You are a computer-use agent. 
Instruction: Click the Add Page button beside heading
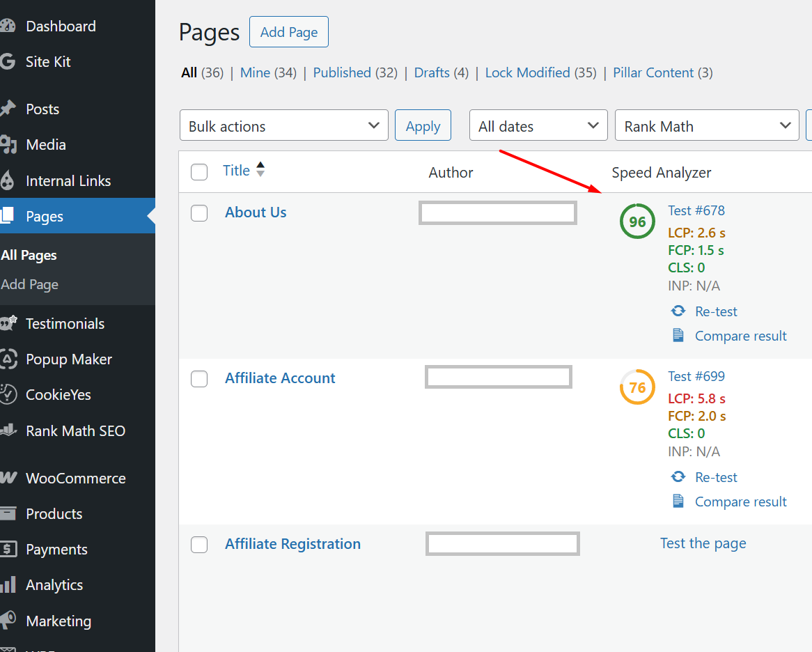(288, 32)
